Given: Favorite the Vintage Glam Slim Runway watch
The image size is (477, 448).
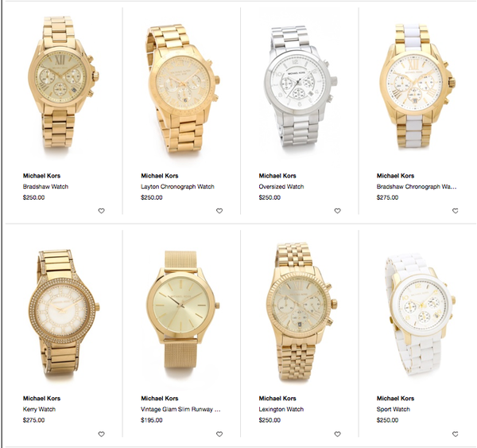Looking at the screenshot, I should coord(219,434).
